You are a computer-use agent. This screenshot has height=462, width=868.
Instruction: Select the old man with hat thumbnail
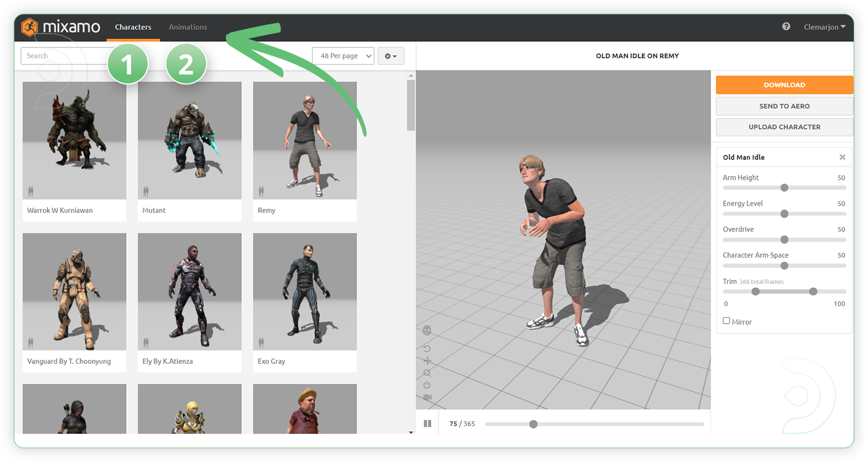305,409
